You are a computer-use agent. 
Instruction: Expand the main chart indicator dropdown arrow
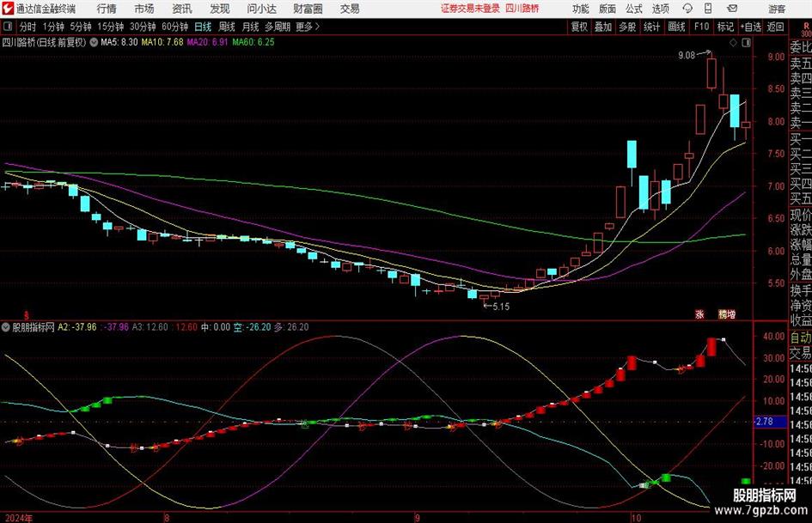[x=94, y=42]
